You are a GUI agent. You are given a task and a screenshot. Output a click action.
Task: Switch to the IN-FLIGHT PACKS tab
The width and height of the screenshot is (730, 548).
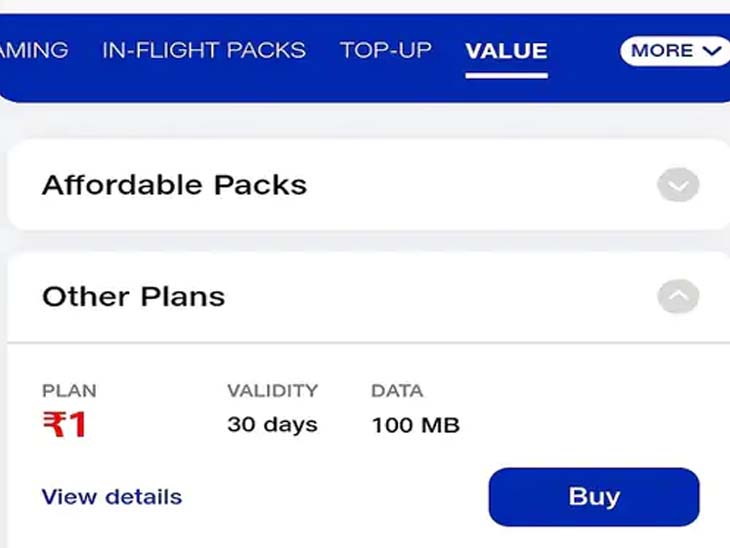pos(204,50)
